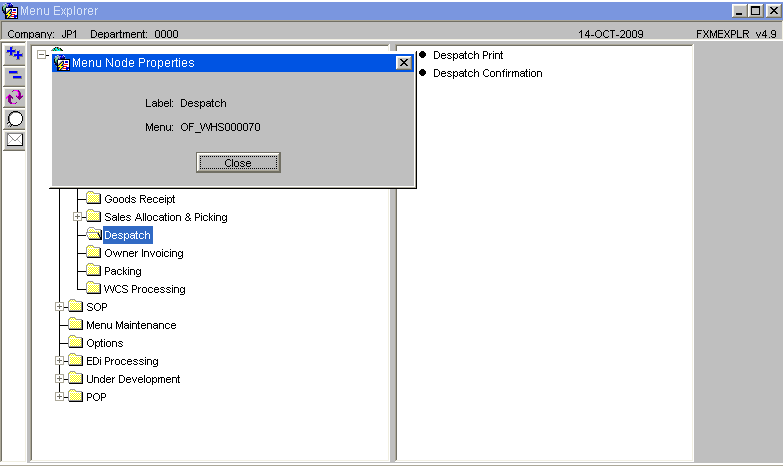This screenshot has height=466, width=783.
Task: Click the Menu Node Properties dialog title icon
Action: click(x=62, y=63)
